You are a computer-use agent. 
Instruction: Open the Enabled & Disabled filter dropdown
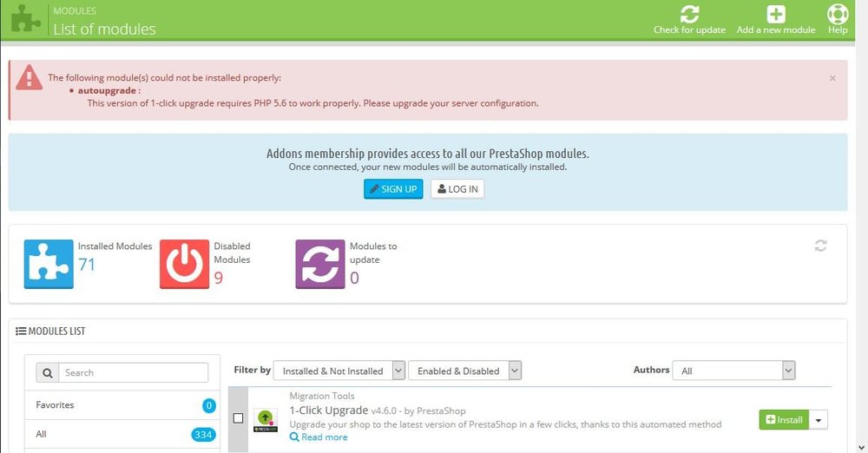pos(464,371)
